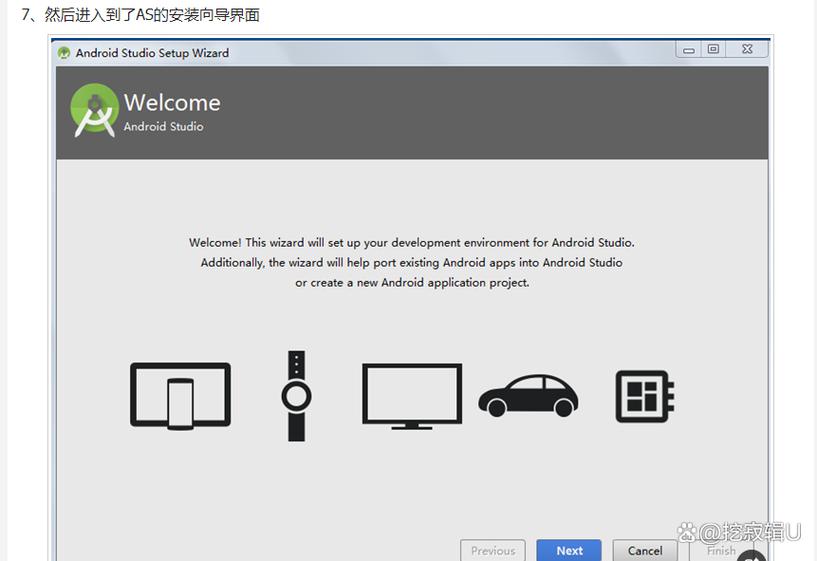This screenshot has height=561, width=817.
Task: Click the disabled Previous button
Action: coord(493,550)
